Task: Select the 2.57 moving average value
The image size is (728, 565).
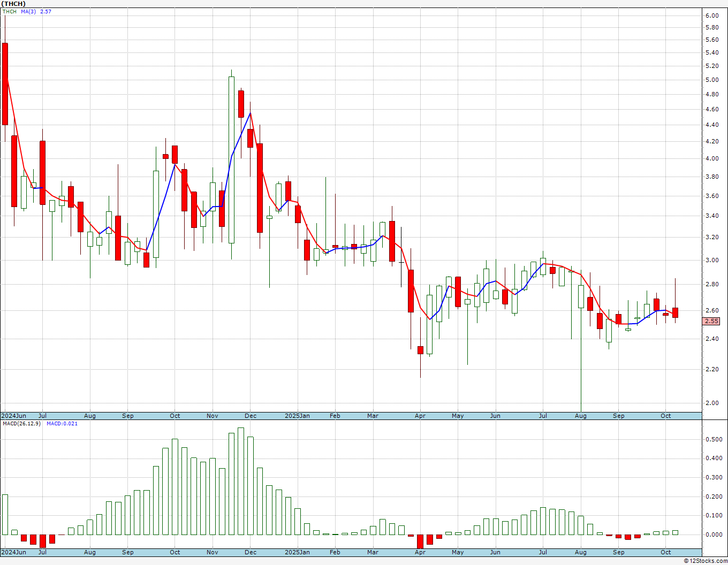Action: click(x=46, y=11)
